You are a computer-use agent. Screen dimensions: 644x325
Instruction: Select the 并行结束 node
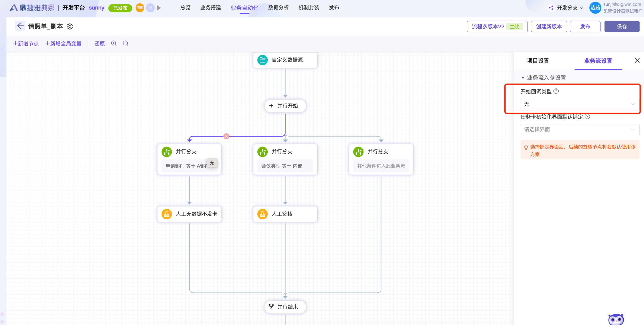pyautogui.click(x=285, y=307)
